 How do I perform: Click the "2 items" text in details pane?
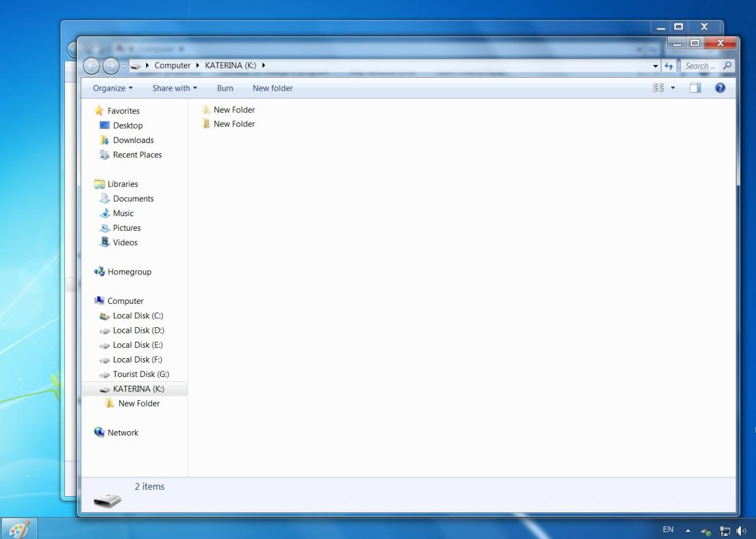(x=149, y=487)
